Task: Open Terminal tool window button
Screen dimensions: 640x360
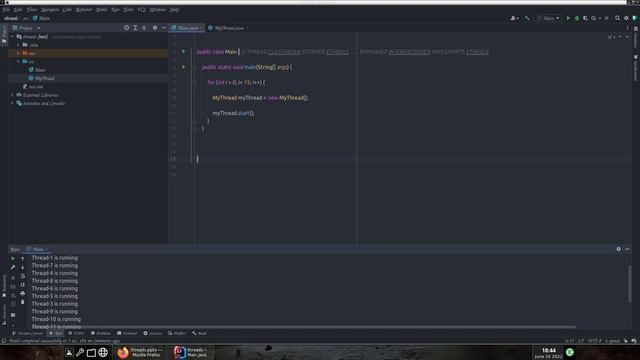Action: pos(127,333)
